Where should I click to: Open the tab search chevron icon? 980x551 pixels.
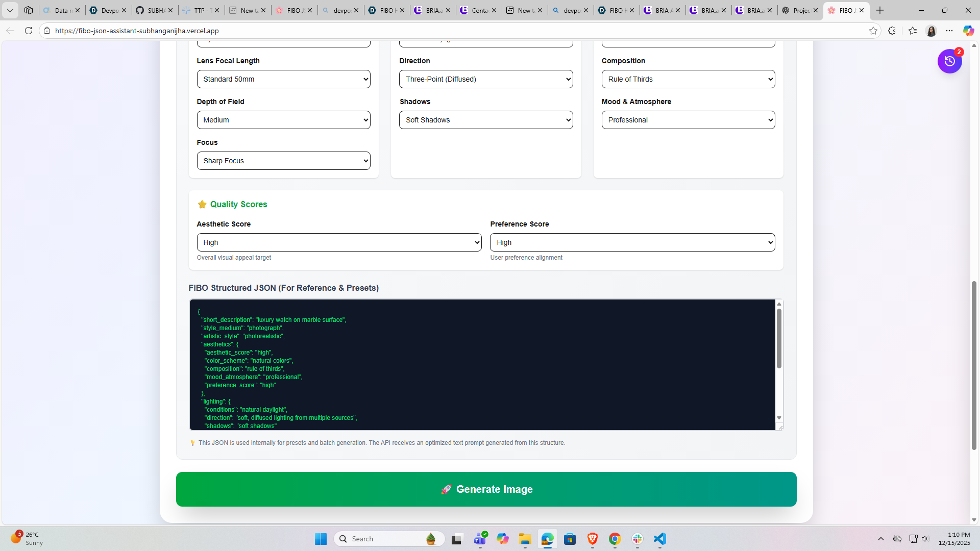tap(10, 10)
